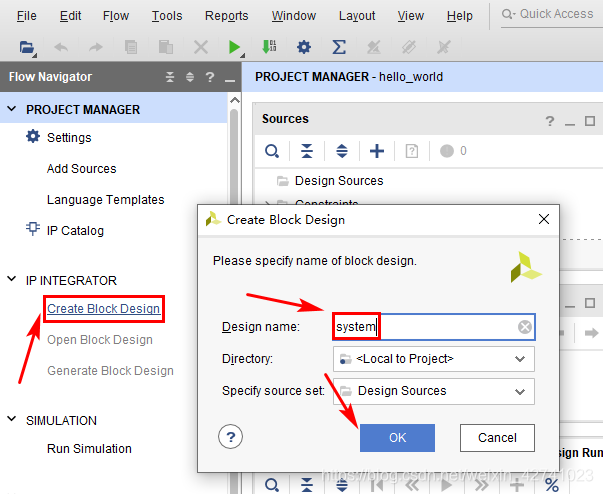Click the Sources panel help question mark
Viewport: 603px width, 494px height.
pos(550,121)
